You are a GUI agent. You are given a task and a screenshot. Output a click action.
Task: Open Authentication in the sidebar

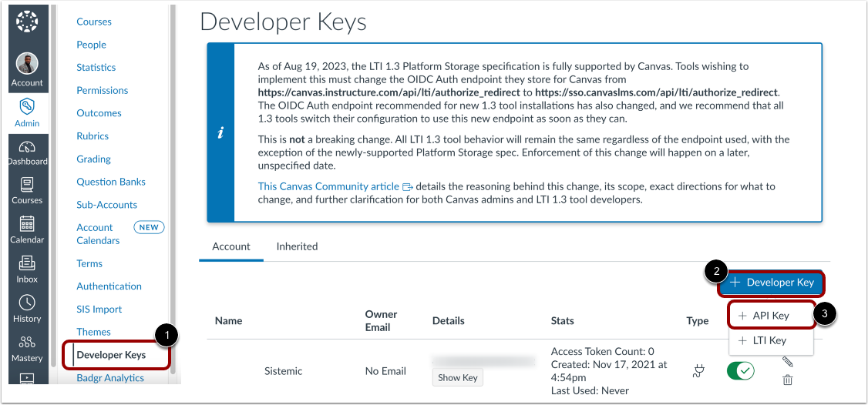point(109,286)
